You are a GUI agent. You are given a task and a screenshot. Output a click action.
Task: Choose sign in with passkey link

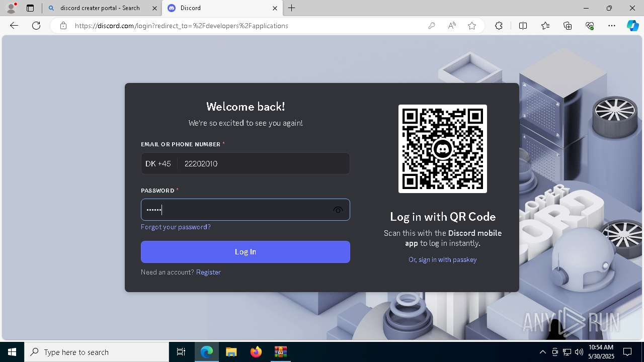[x=442, y=259]
